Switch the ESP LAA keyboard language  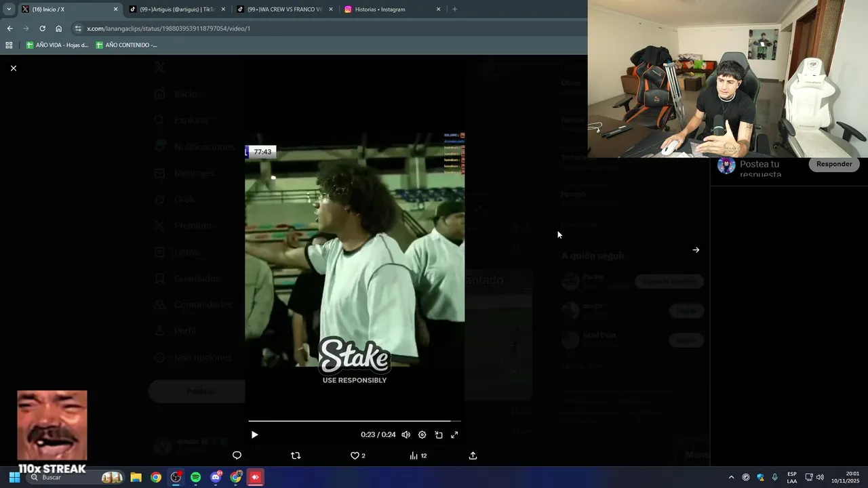tap(792, 477)
